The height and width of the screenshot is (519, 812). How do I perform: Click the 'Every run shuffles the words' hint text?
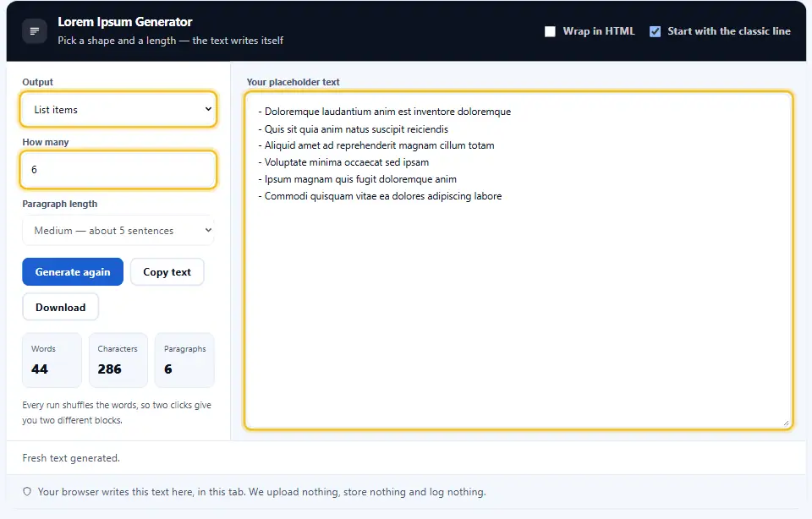[x=117, y=412]
